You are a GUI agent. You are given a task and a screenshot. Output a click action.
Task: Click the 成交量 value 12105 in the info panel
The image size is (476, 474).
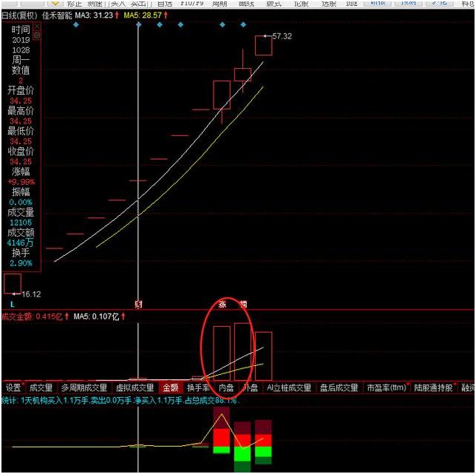[21, 223]
